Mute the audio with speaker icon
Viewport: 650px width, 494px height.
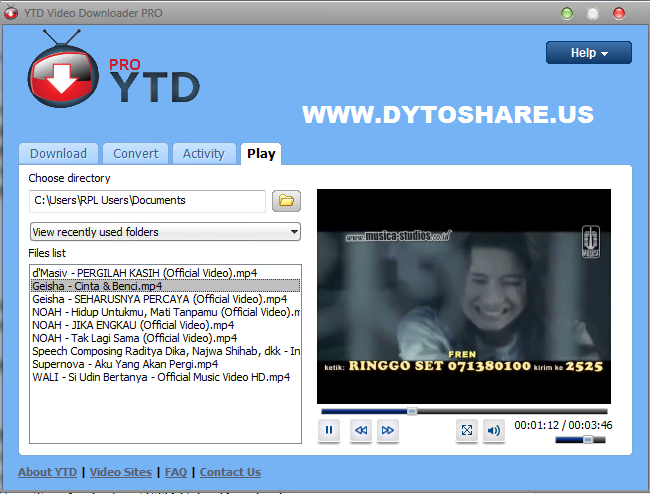[x=494, y=430]
